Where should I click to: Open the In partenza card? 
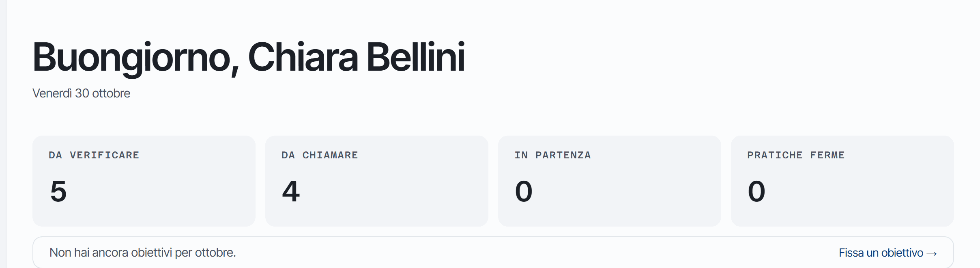pyautogui.click(x=610, y=181)
